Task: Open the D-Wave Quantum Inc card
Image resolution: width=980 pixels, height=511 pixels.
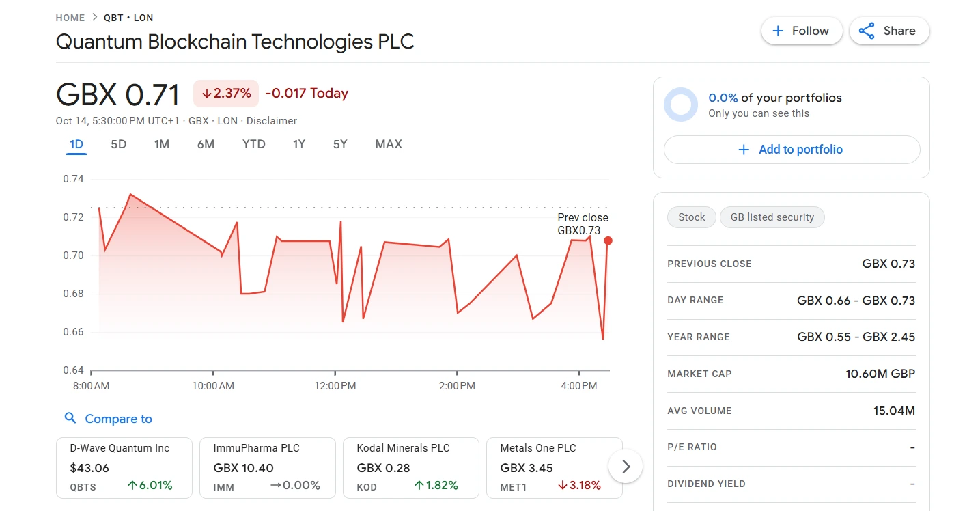Action: 124,468
